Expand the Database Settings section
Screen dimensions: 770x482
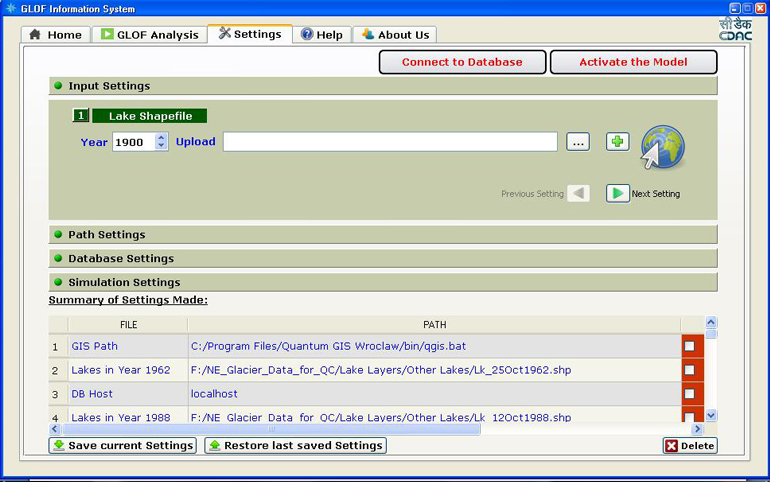[x=120, y=259]
